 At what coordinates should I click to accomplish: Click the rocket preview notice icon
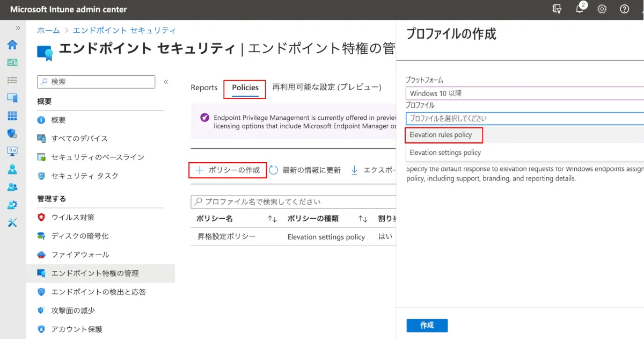pos(204,118)
